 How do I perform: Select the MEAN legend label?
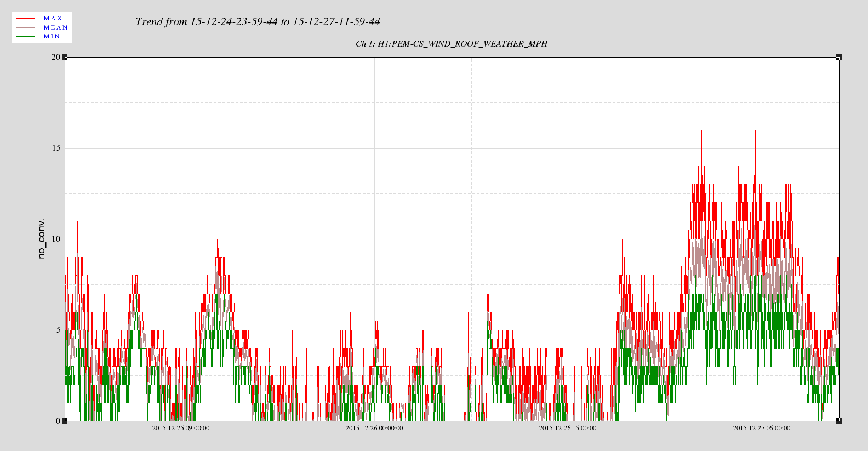55,27
